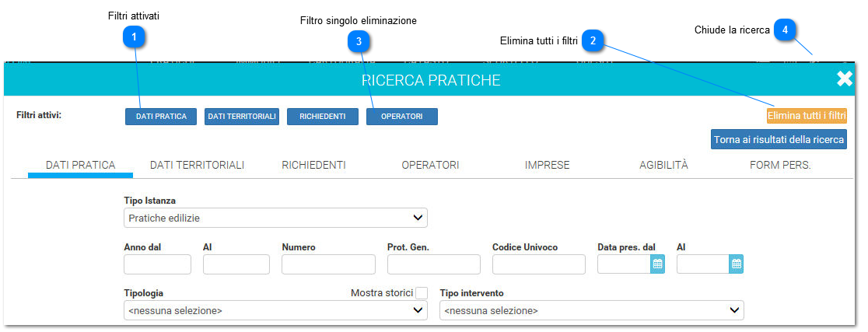This screenshot has height=332, width=868.
Task: Open calendar for Data pres. dal
Action: [657, 264]
